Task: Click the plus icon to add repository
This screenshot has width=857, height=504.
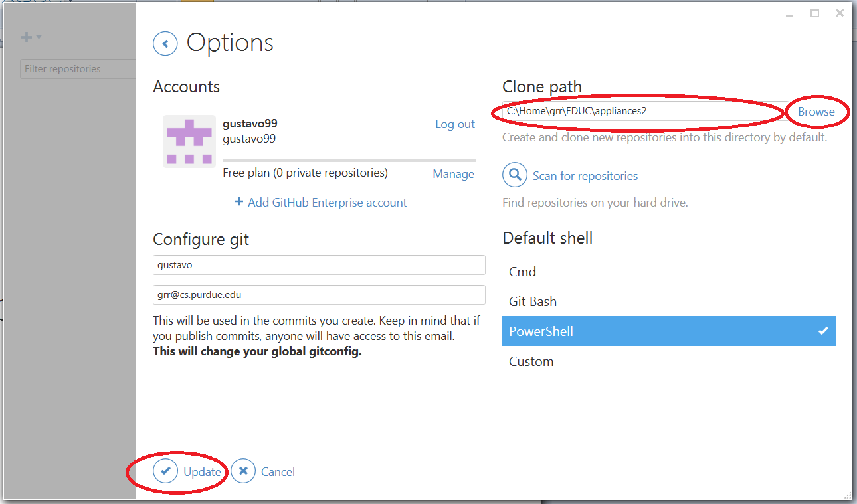Action: pyautogui.click(x=27, y=37)
